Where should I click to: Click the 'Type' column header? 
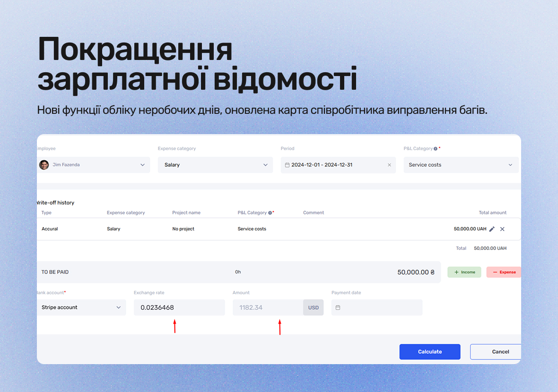coord(46,213)
